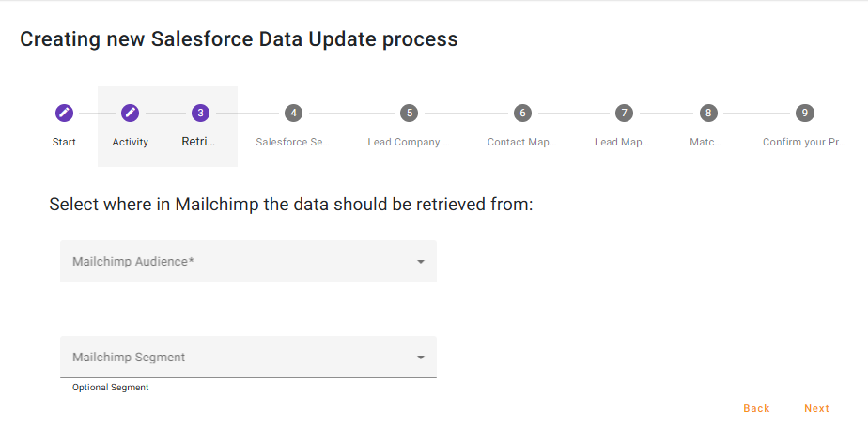
Task: Click the step 5 circle icon
Action: (x=409, y=113)
